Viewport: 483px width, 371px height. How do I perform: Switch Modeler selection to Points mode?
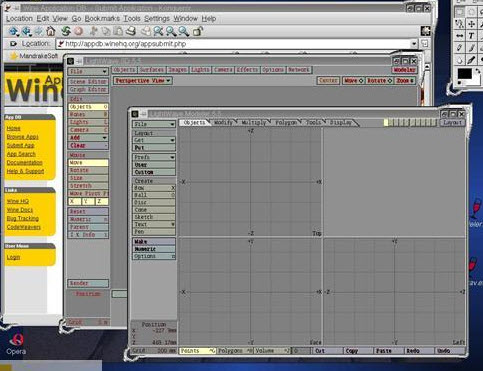[x=198, y=351]
